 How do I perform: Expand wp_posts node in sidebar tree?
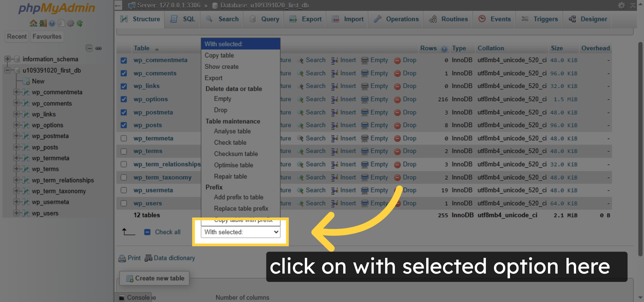[x=16, y=147]
